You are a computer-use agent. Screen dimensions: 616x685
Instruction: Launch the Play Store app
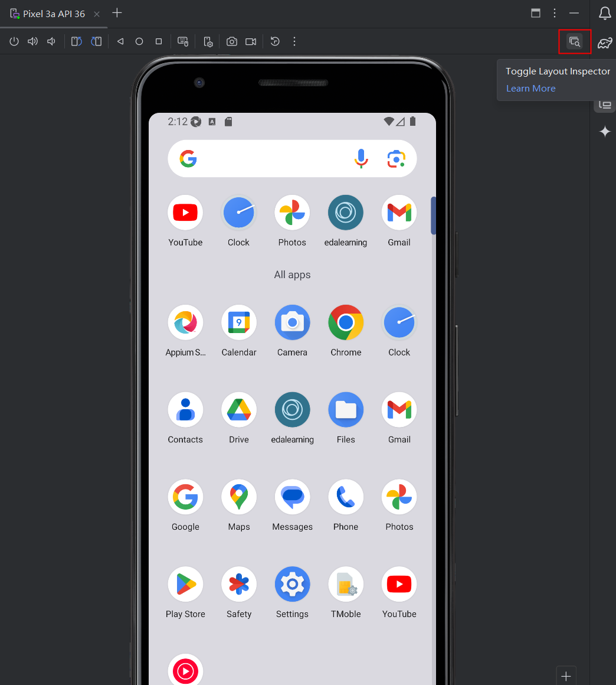click(185, 593)
